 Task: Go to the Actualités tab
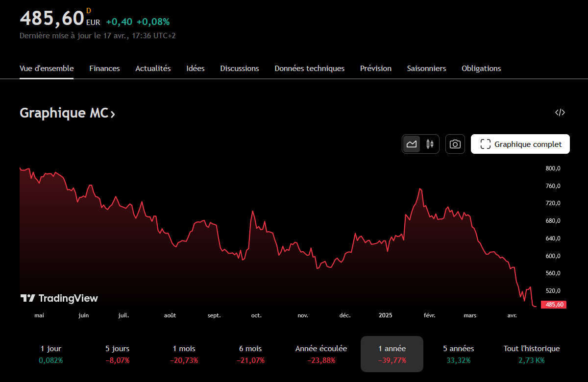(153, 69)
